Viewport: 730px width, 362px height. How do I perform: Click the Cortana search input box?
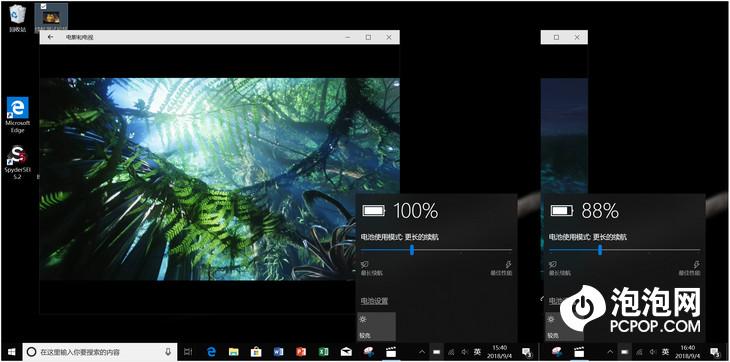[100, 352]
